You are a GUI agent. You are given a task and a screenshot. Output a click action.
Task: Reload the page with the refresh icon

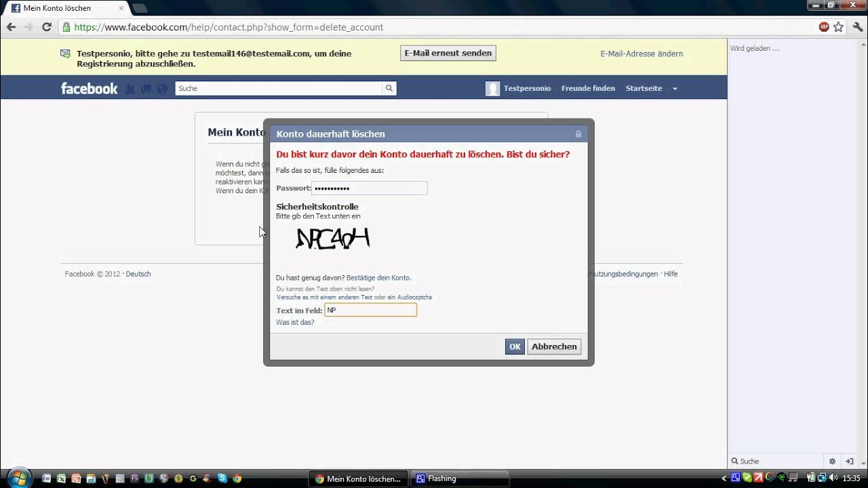(47, 27)
